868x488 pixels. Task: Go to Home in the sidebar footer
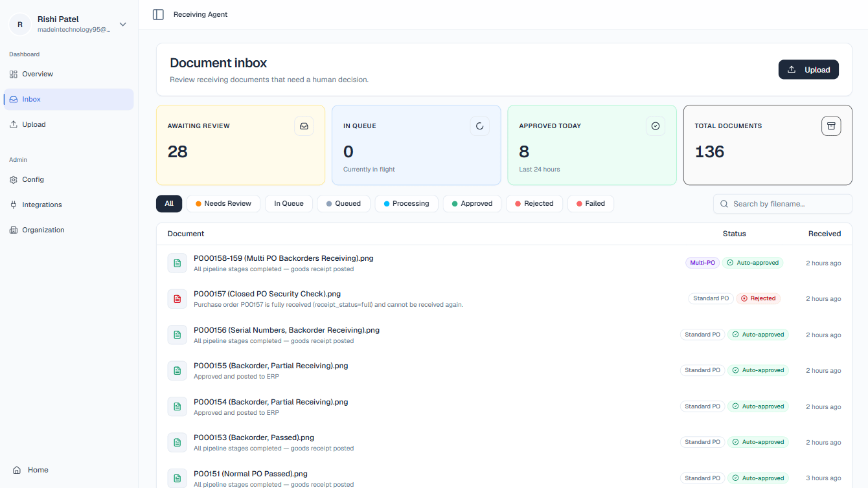tap(69, 471)
